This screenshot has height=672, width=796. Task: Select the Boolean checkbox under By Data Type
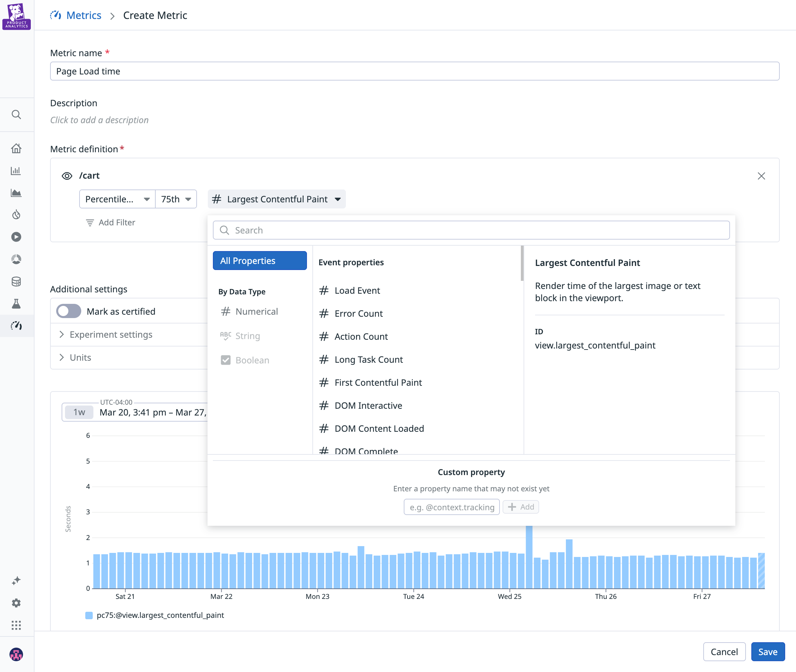point(226,360)
